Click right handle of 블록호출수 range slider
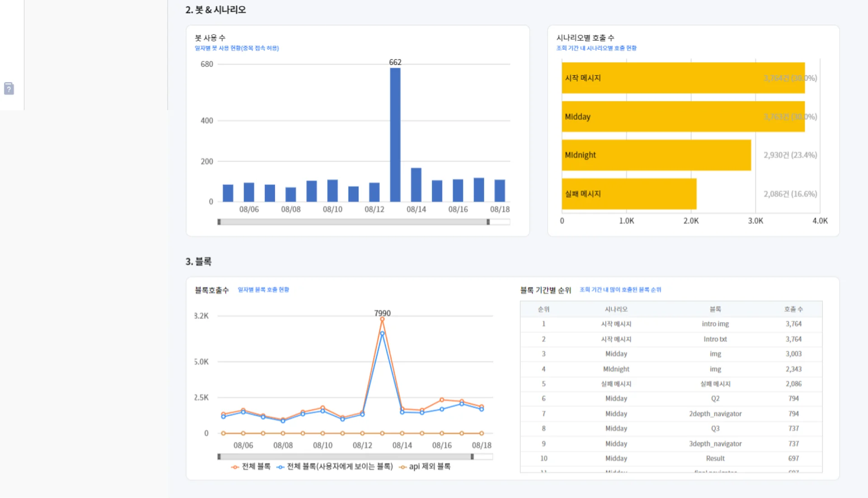Image resolution: width=868 pixels, height=498 pixels. tap(472, 457)
